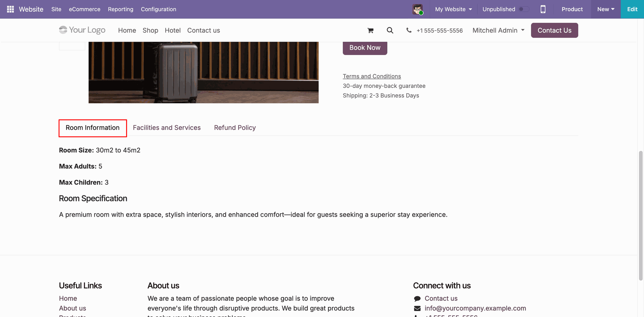This screenshot has height=317, width=644.
Task: Click the footer chat bubble icon
Action: (417, 299)
